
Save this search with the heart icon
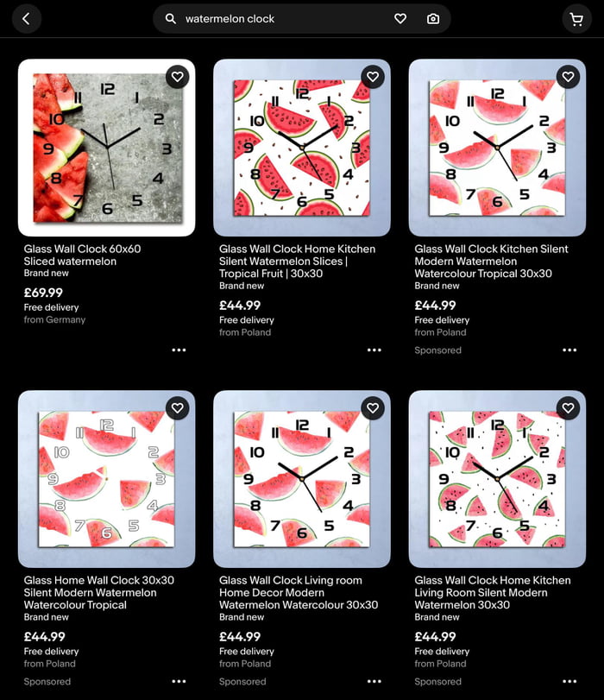[x=400, y=19]
